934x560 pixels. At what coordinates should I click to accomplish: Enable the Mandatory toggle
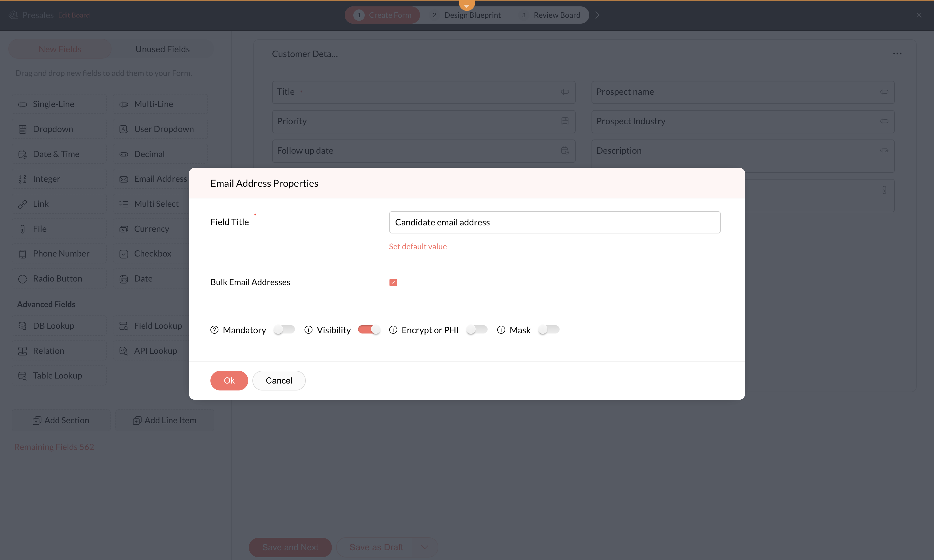(284, 329)
